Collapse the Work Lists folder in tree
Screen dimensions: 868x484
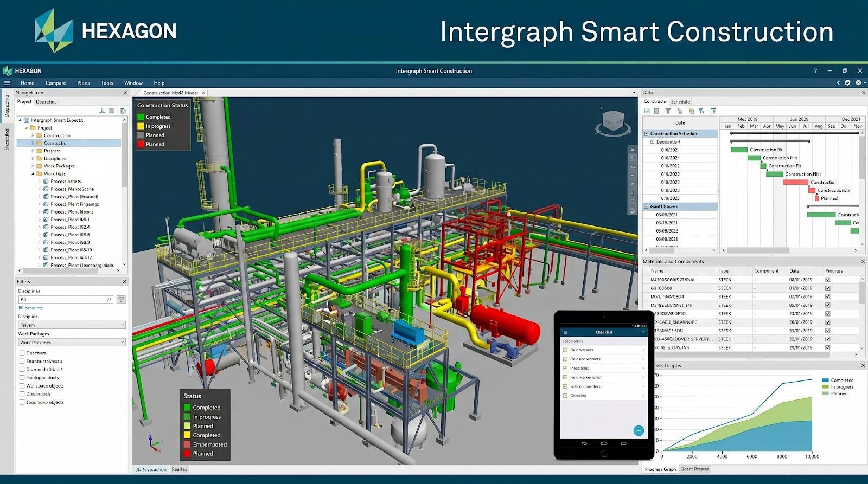[33, 173]
